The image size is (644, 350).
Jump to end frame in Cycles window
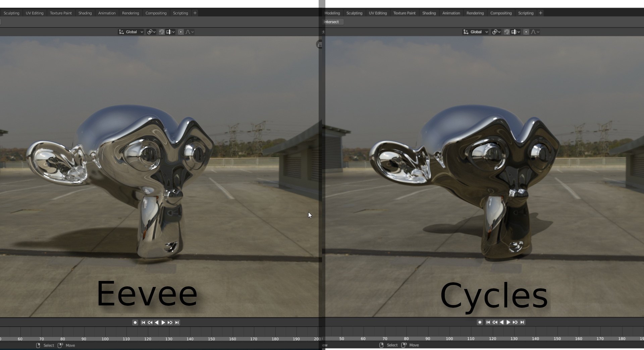522,322
